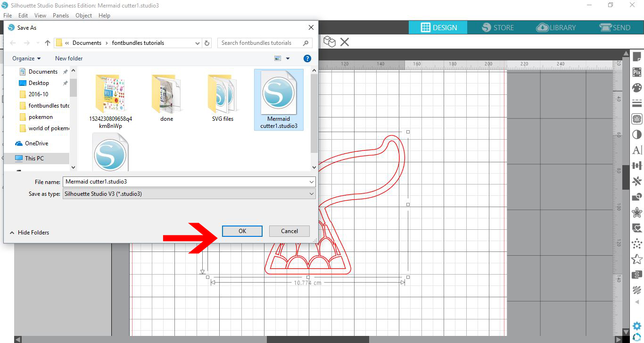The width and height of the screenshot is (644, 343).
Task: Open the Panels menu
Action: coord(61,16)
